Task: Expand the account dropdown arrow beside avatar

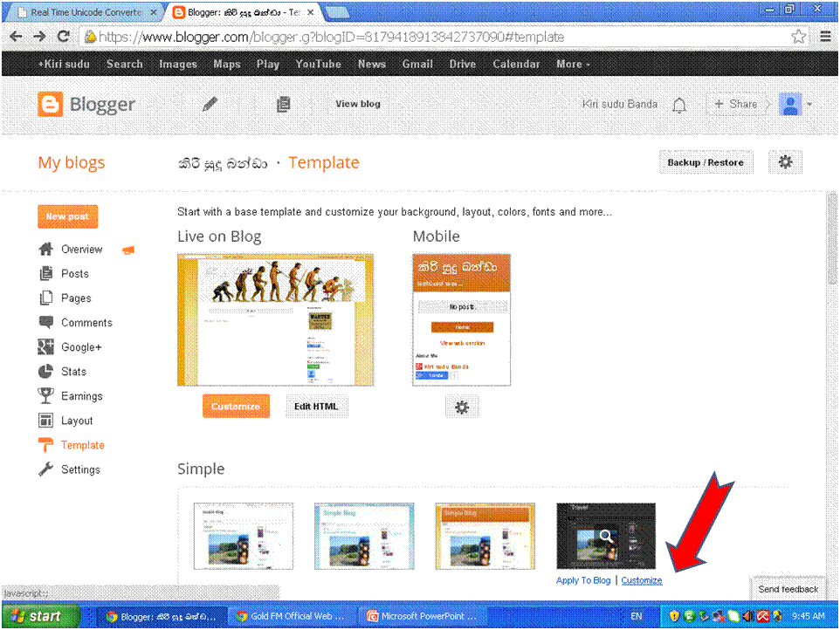Action: [x=809, y=105]
